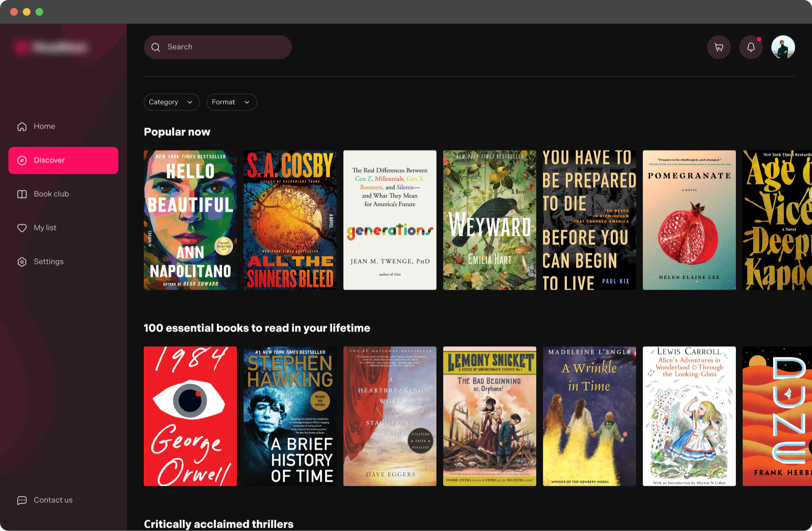
Task: Open Generations by Jean M. Twenge
Action: click(x=390, y=220)
